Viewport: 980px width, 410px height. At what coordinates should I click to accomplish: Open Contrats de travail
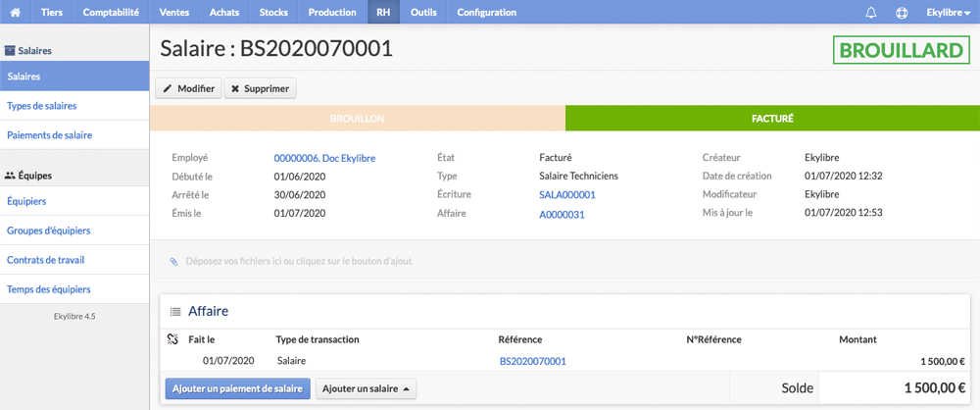click(74, 260)
